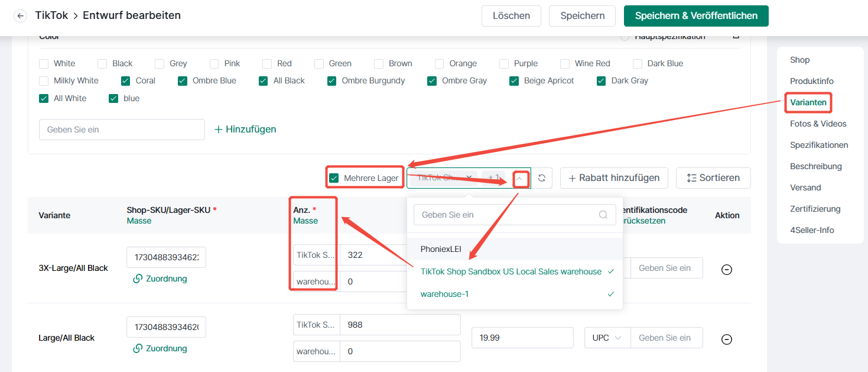Click TikTok breadcrumb link
The width and height of the screenshot is (868, 372).
[x=51, y=15]
